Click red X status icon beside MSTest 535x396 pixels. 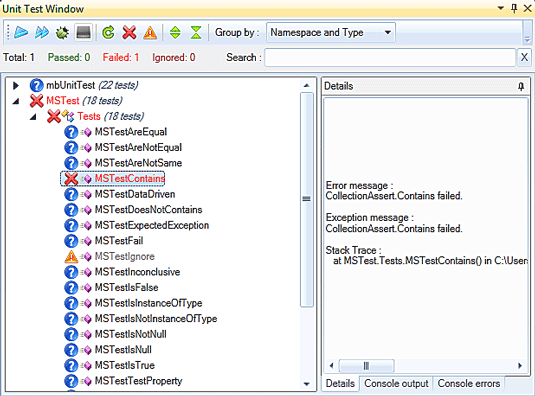coord(37,101)
